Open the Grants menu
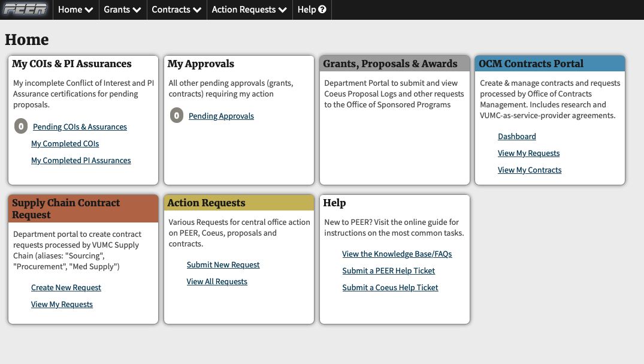This screenshot has width=644, height=364. (x=122, y=10)
